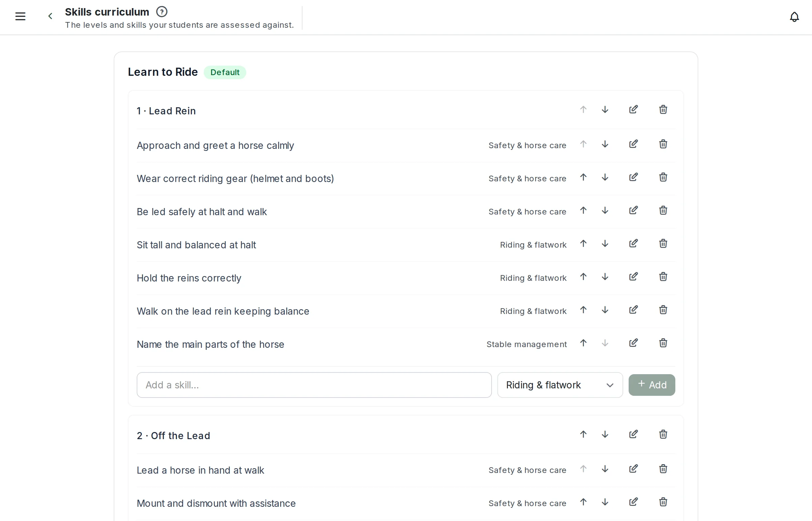Delete 'Sit tall and balanced at halt' skill
Viewport: 812px width, 521px height.
tap(663, 244)
